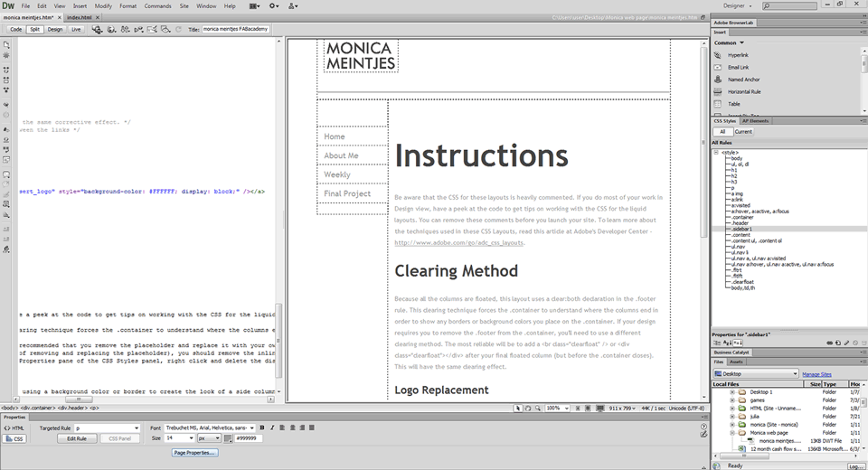Collapse the Monica web page folder

coord(732,433)
